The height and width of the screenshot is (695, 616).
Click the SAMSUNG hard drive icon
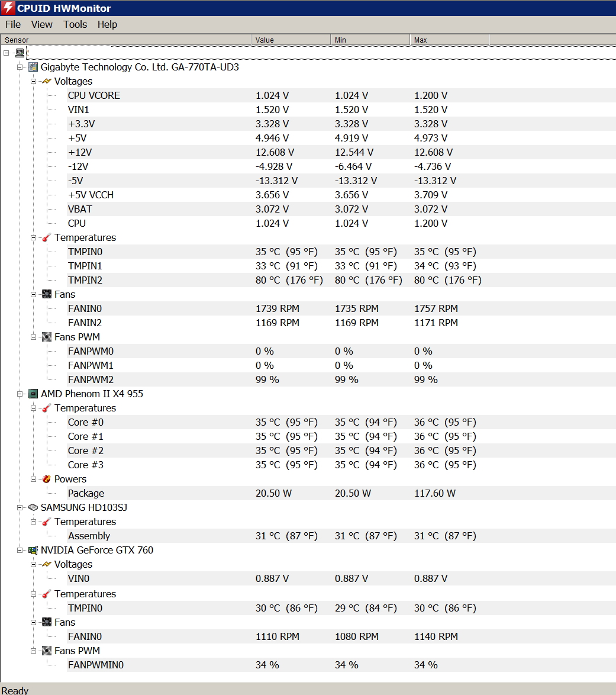pos(33,507)
